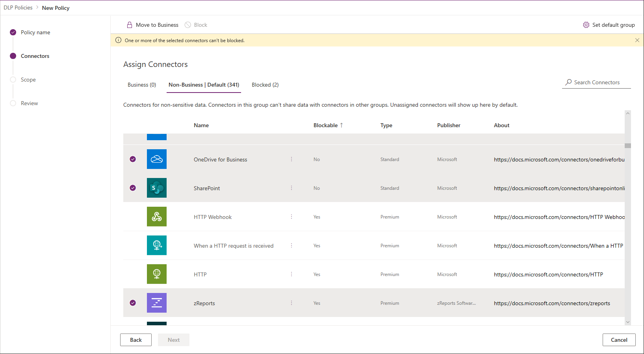The width and height of the screenshot is (644, 354).
Task: Click the Back button
Action: point(136,340)
